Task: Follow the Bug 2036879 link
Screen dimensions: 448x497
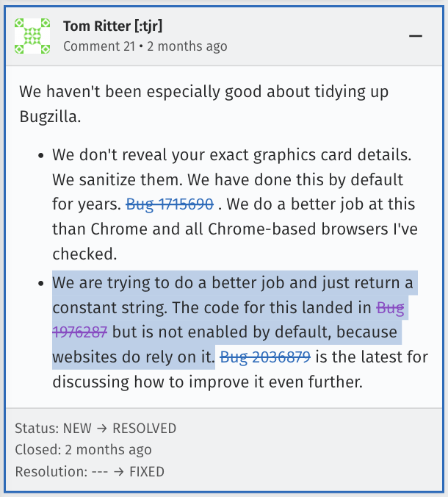Action: click(265, 357)
